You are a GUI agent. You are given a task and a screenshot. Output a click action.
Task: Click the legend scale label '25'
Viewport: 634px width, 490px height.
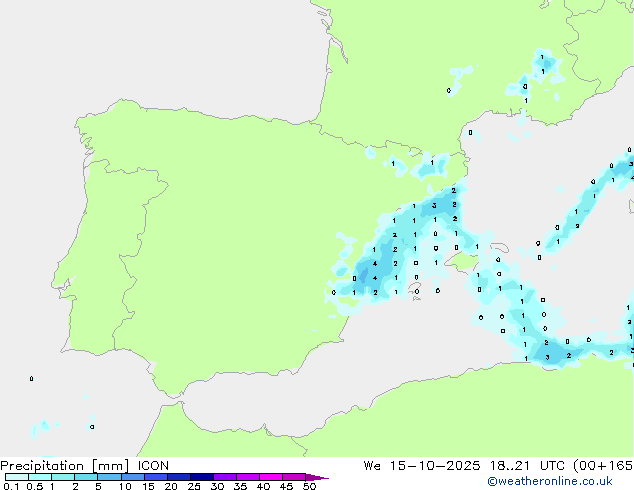194,486
